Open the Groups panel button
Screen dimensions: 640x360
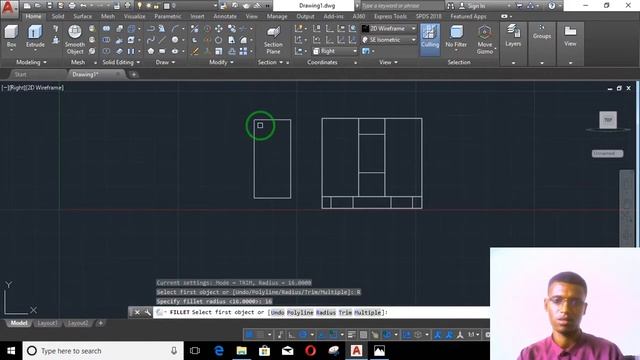(x=542, y=32)
